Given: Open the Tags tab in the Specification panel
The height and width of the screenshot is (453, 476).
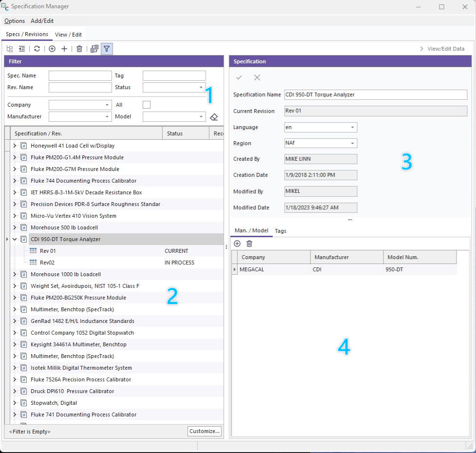Looking at the screenshot, I should (x=281, y=231).
